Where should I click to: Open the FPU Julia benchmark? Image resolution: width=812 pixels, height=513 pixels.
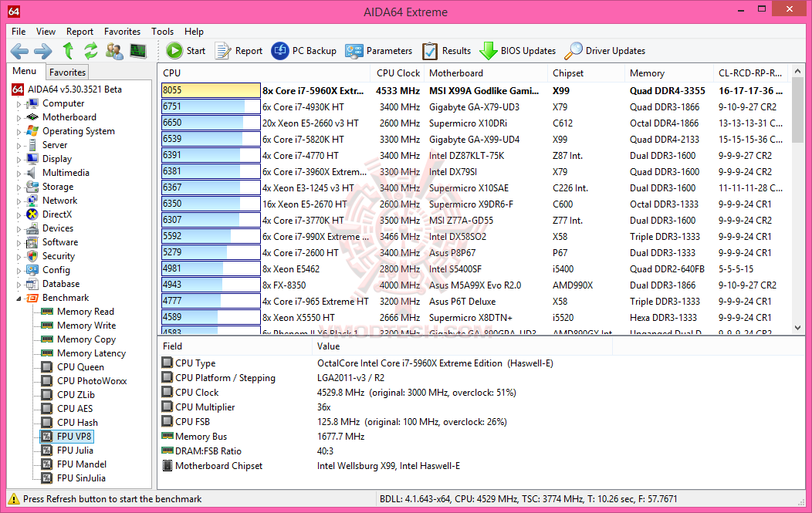[x=75, y=451]
